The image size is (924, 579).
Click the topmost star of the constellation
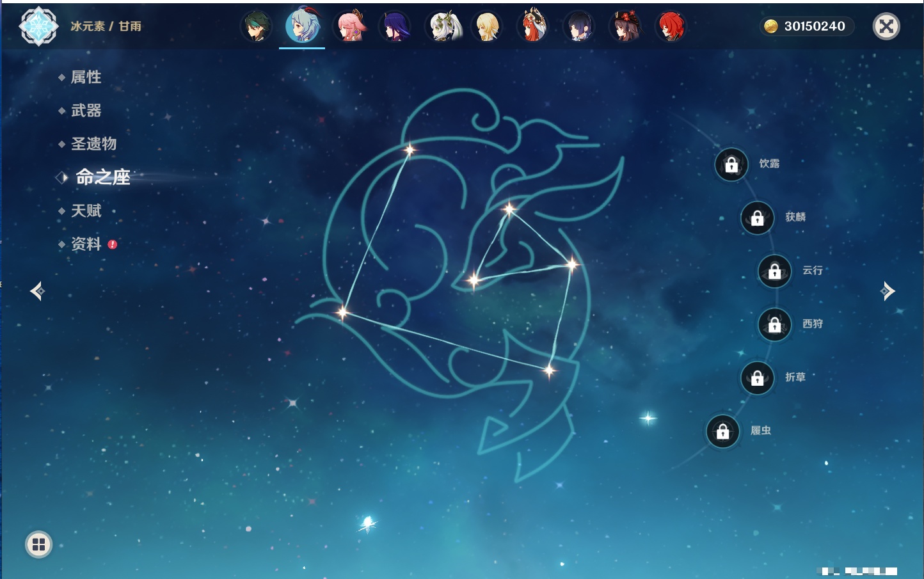410,150
